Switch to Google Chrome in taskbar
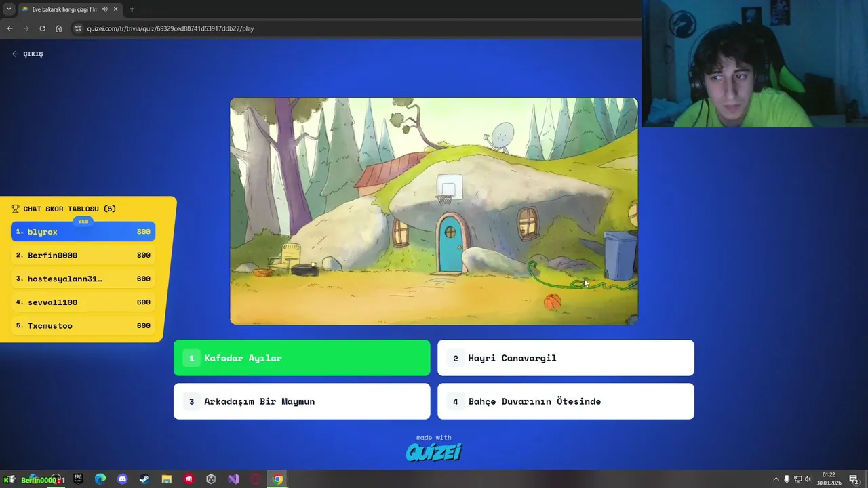The width and height of the screenshot is (868, 488). pos(278,479)
